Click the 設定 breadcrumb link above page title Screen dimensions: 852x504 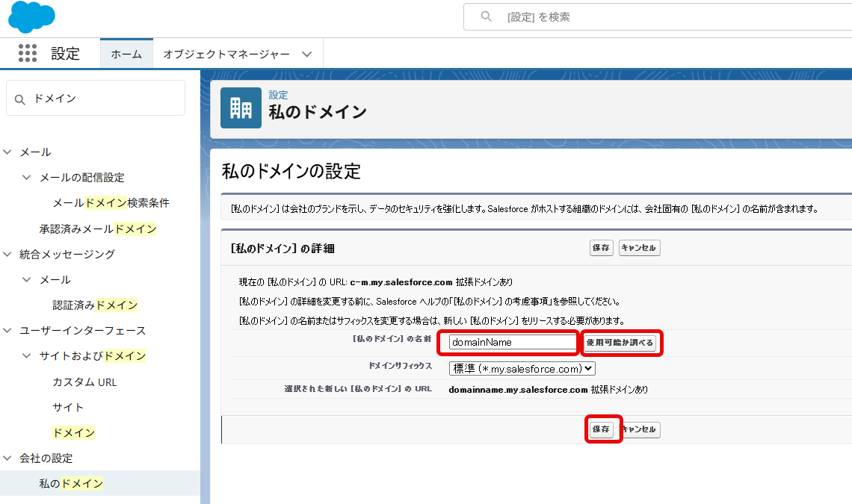[x=278, y=95]
